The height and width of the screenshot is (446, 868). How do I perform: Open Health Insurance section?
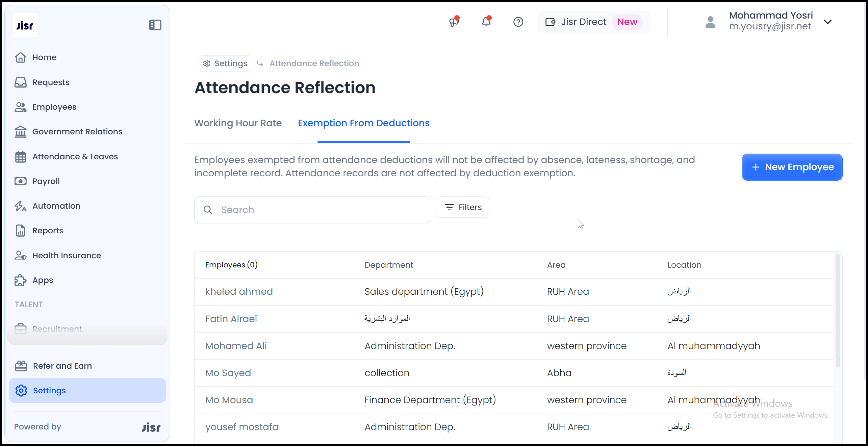pyautogui.click(x=67, y=256)
